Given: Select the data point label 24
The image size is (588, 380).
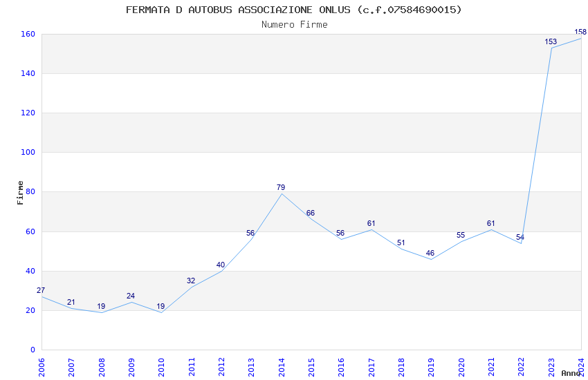Looking at the screenshot, I should point(131,296).
